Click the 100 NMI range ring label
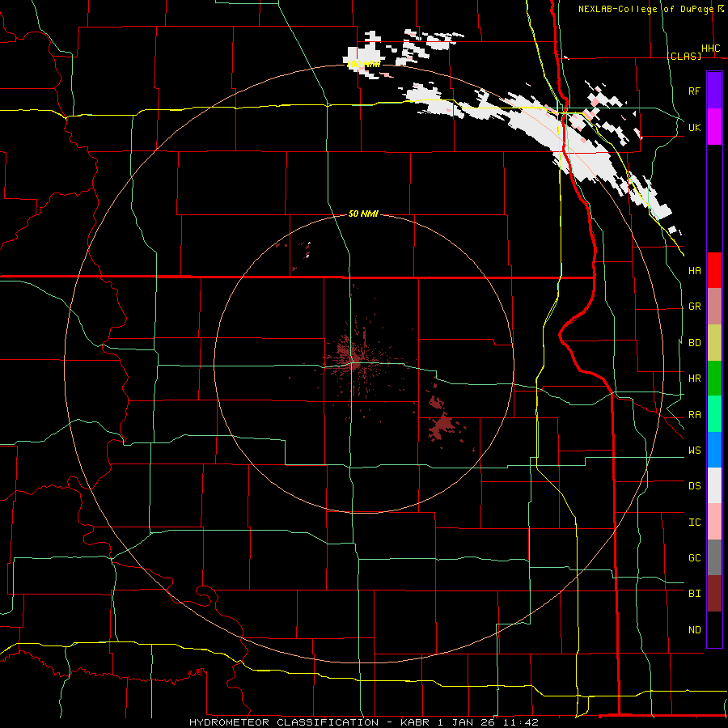The width and height of the screenshot is (728, 728). tap(363, 64)
